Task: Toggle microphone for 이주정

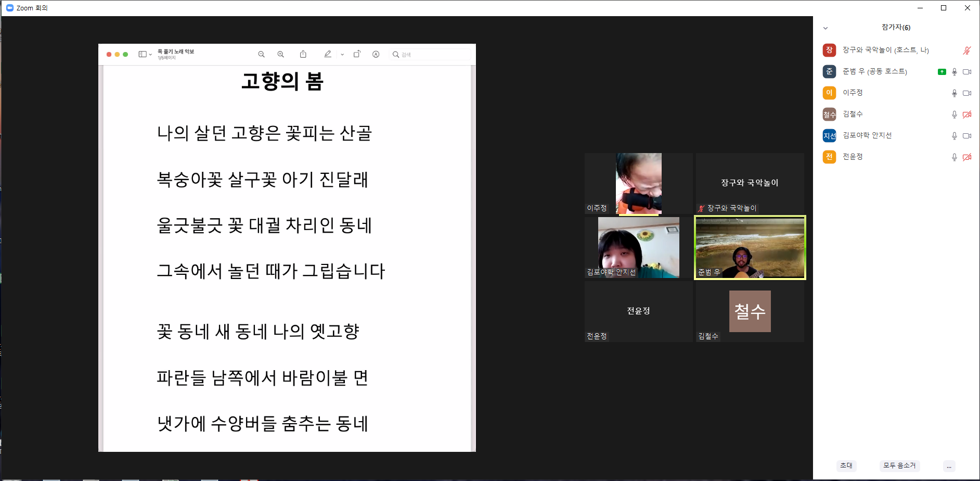Action: point(955,93)
